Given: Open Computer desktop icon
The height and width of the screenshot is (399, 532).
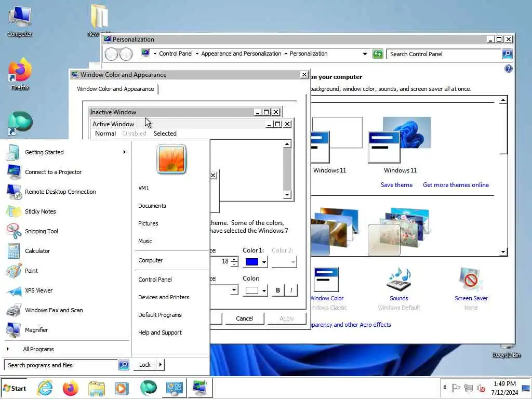Looking at the screenshot, I should [20, 21].
